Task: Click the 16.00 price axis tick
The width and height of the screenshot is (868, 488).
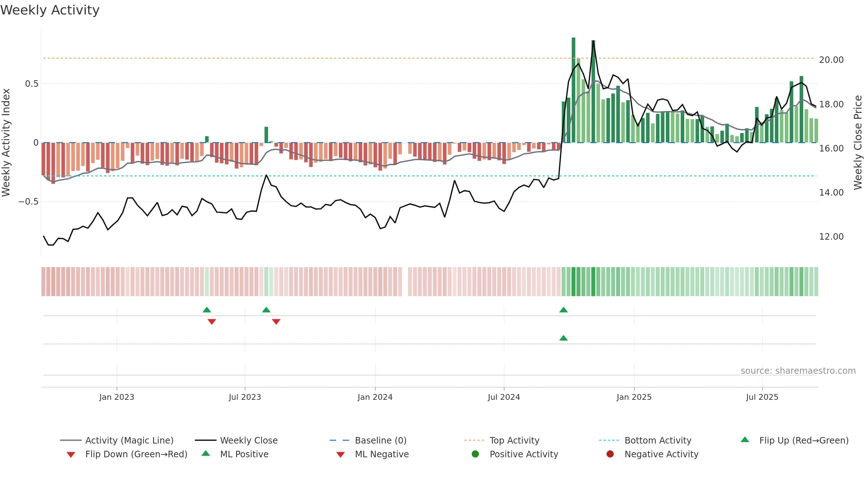Action: coord(831,148)
